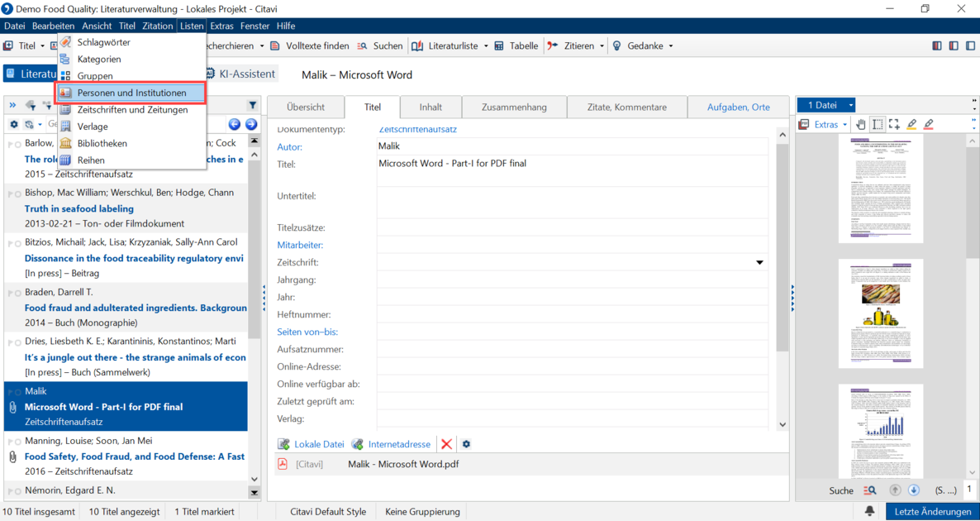Viewport: 980px width, 521px height.
Task: Open the Extras menu in menu bar
Action: point(222,26)
